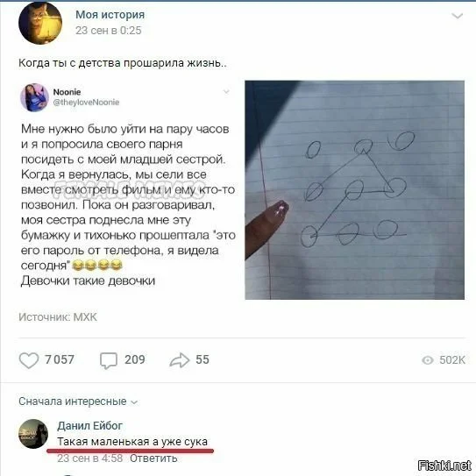The image size is (476, 476).
Task: Change the comment sorting Сначала интересные
Action: coord(78,401)
